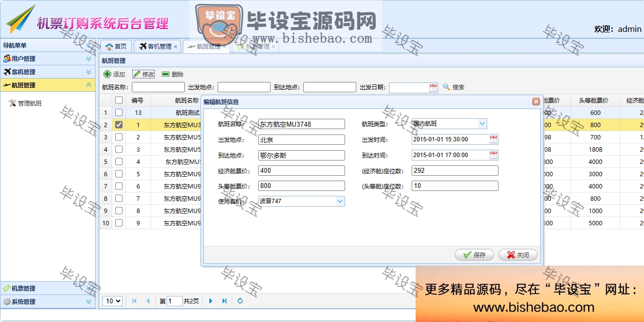Close the 航班管理 tab with its x
Viewport: 644px width, 322px height.
tap(224, 47)
